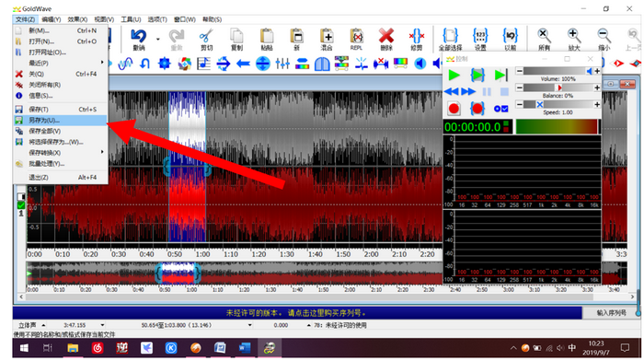Open the Stereo (立体声) channel dropdown
Viewport: 644px width, 361px height.
pyautogui.click(x=43, y=325)
